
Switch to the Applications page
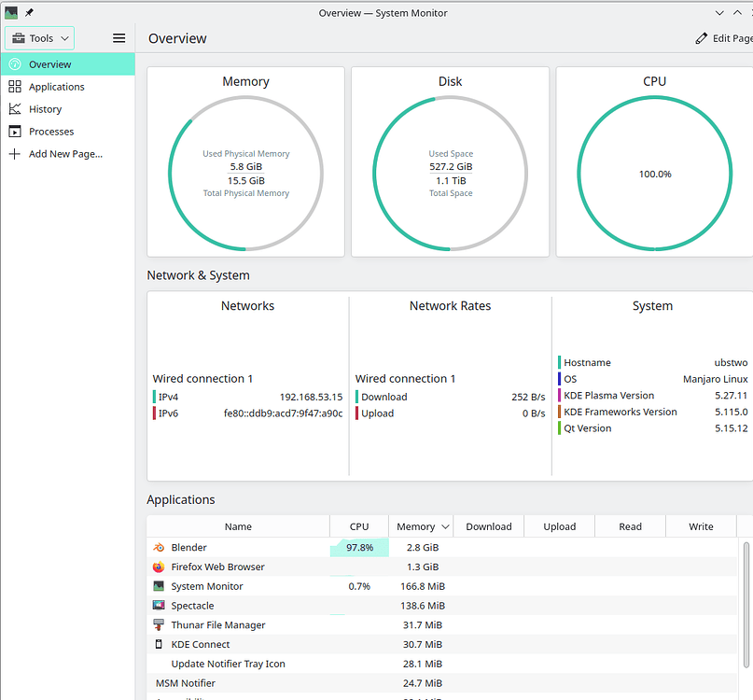(68, 87)
